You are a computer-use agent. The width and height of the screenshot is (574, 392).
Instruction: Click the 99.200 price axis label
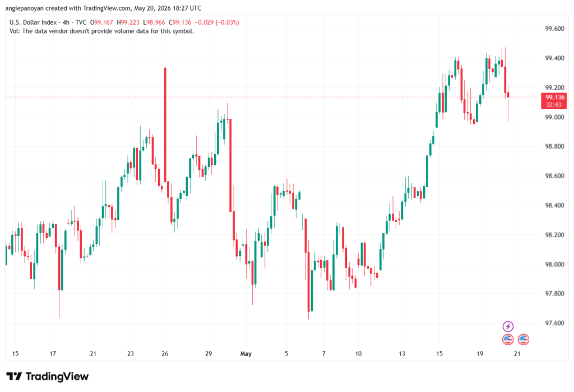coord(554,87)
